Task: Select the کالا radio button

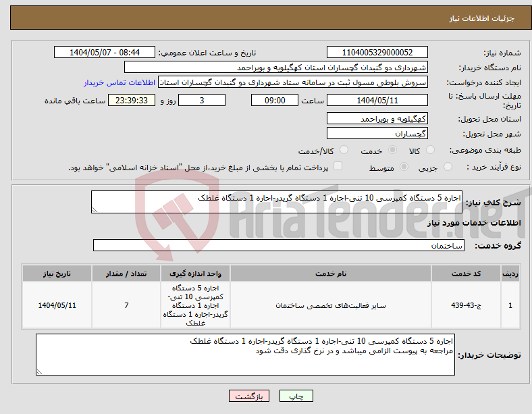Action: (430, 150)
